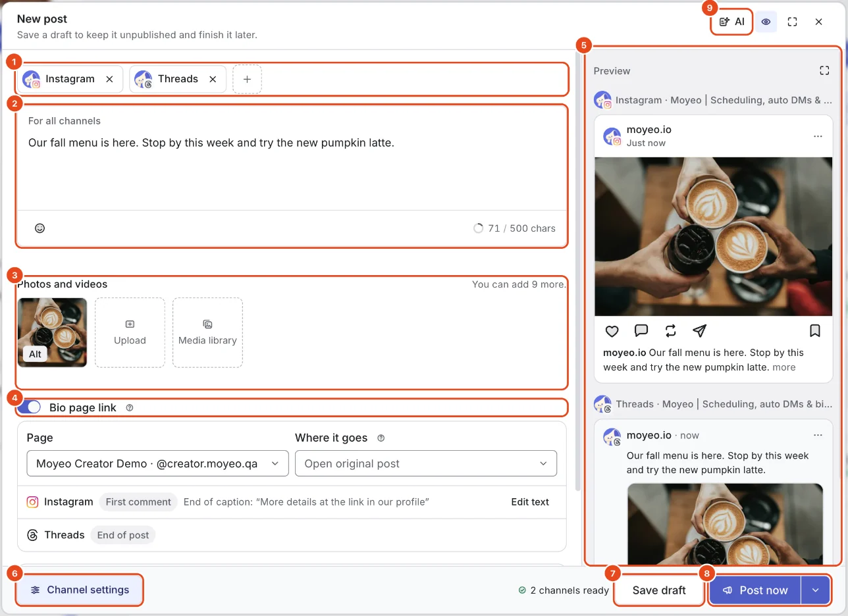This screenshot has height=616, width=848.
Task: Expand the Post now options arrow
Action: (x=815, y=590)
